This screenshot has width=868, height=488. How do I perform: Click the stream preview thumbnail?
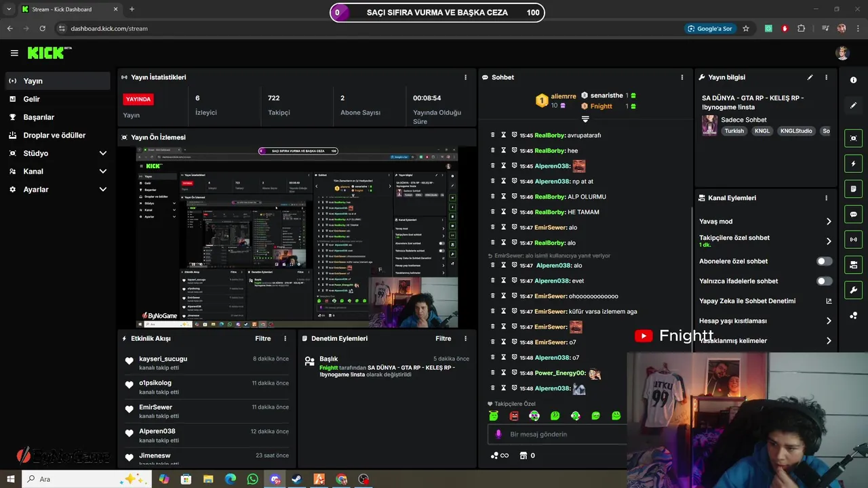(x=298, y=237)
